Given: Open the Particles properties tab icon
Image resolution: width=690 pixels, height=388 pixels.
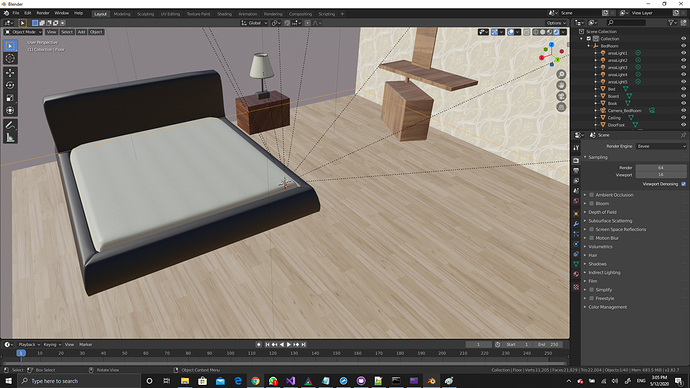Looking at the screenshot, I should click(576, 234).
